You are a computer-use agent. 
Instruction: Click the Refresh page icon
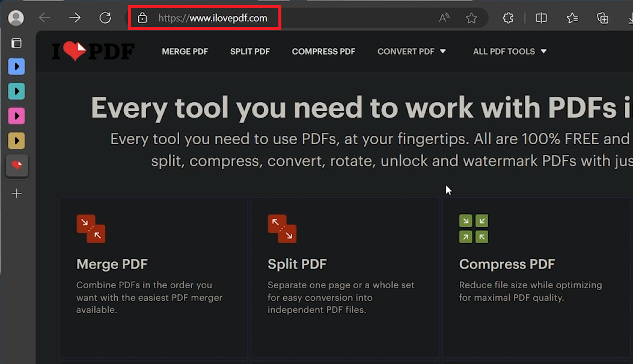pyautogui.click(x=105, y=17)
